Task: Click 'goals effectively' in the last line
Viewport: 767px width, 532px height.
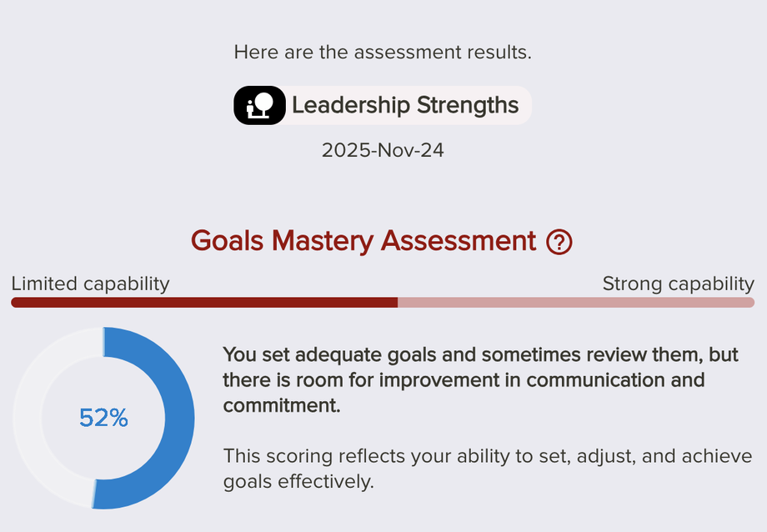Action: click(x=298, y=482)
